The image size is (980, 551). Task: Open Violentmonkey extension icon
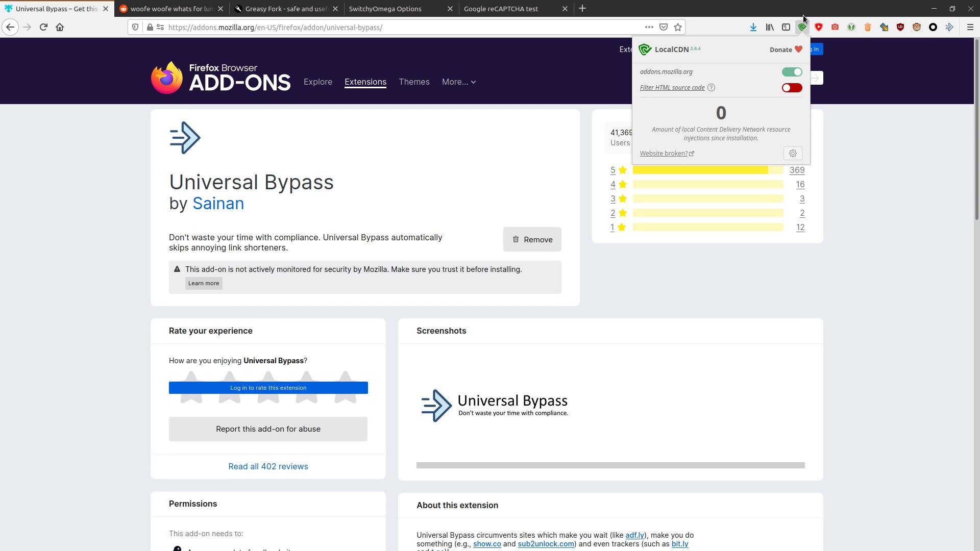pyautogui.click(x=917, y=27)
